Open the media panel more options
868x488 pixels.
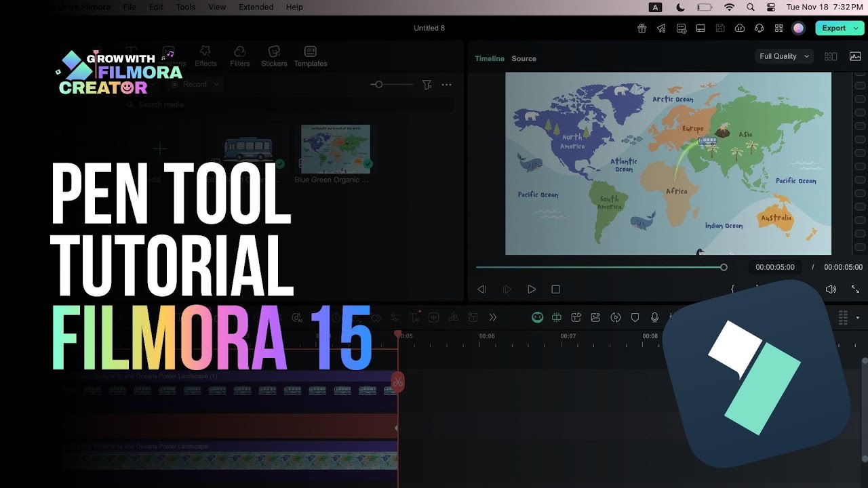[446, 85]
